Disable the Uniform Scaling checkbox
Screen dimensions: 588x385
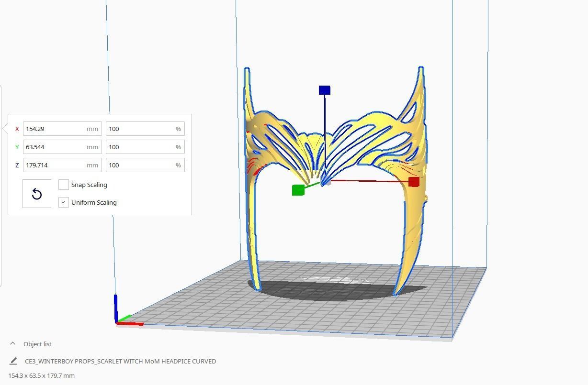click(64, 202)
